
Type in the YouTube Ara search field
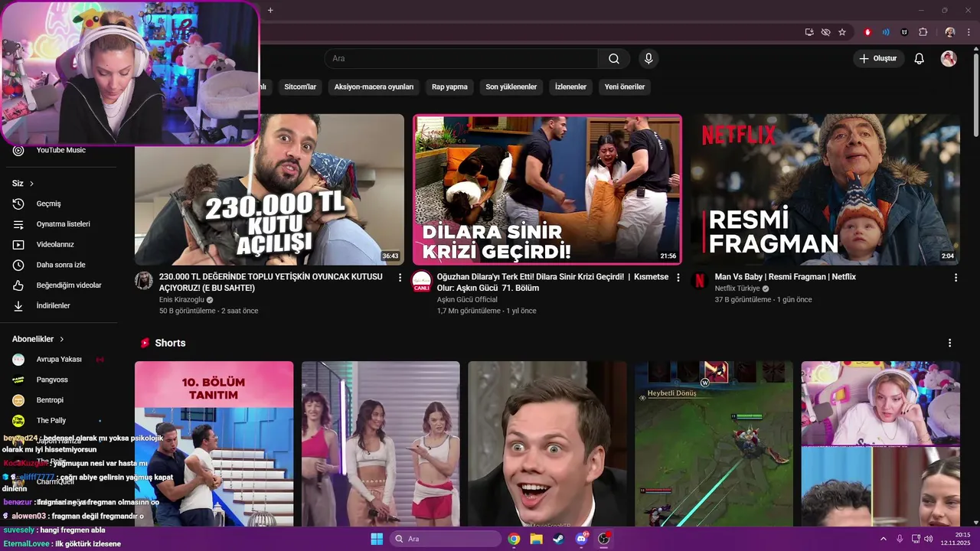(462, 59)
